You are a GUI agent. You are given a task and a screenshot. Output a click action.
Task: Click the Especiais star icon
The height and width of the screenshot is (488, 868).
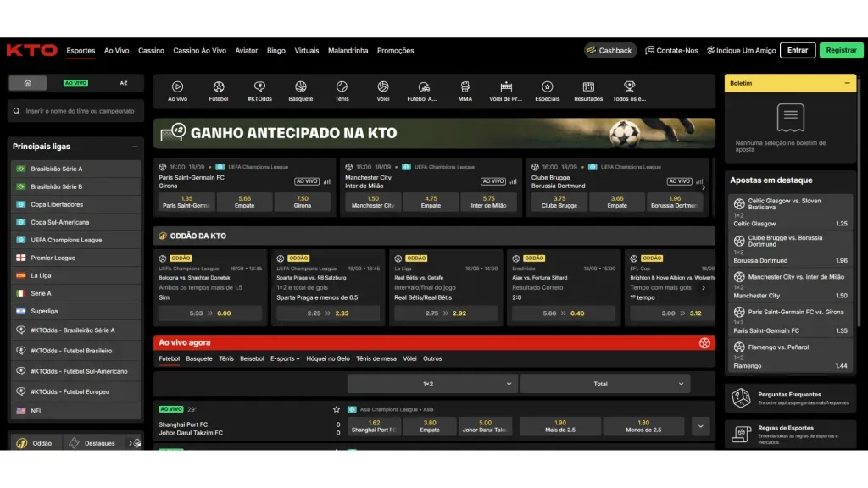point(547,86)
